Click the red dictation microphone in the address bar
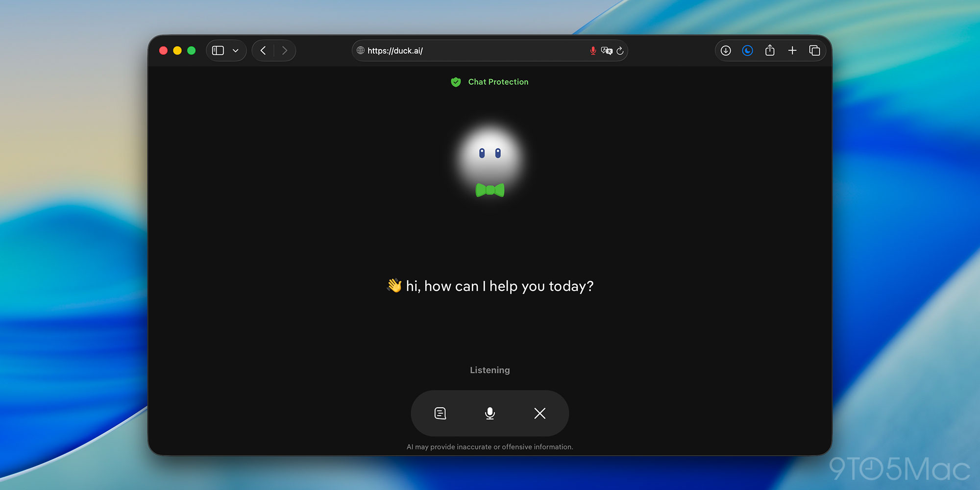Screen dimensions: 980x490 (593, 50)
